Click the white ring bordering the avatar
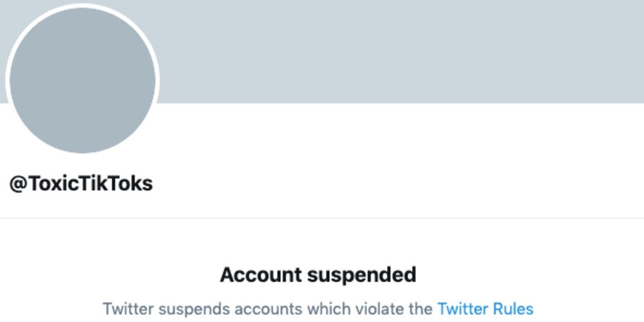Viewport: 644px width, 322px height. (82, 5)
